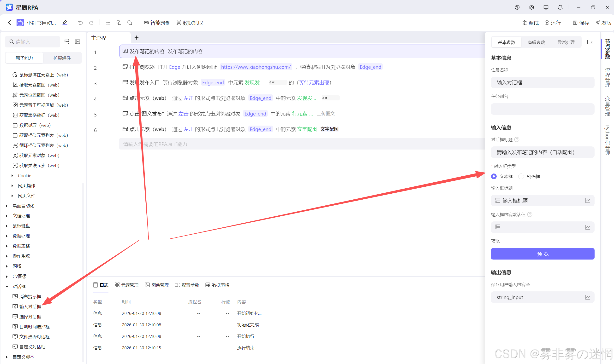The image size is (614, 364).
Task: Open the 元素管理 bottom tab
Action: pyautogui.click(x=127, y=285)
